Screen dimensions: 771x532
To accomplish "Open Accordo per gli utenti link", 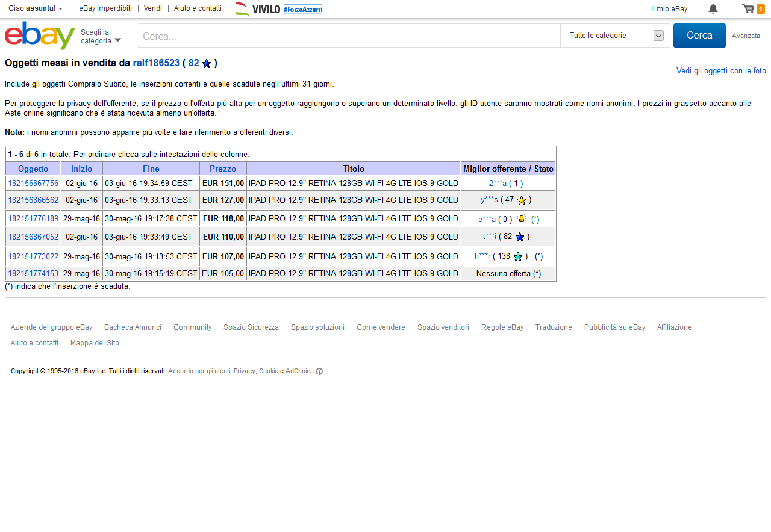I will click(199, 371).
